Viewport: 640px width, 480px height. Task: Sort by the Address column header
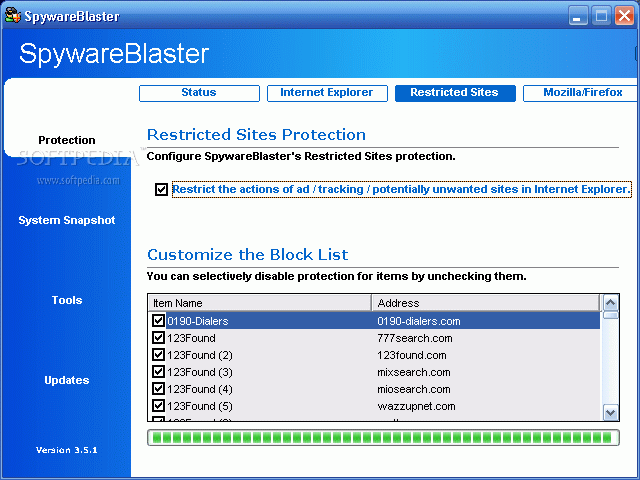[486, 303]
